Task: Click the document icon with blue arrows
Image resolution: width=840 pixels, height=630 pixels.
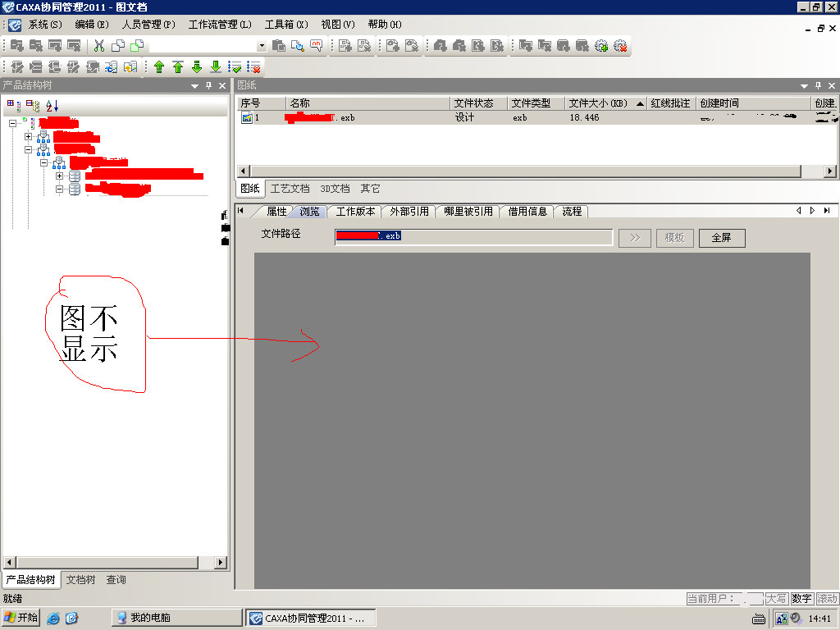Action: tap(111, 67)
